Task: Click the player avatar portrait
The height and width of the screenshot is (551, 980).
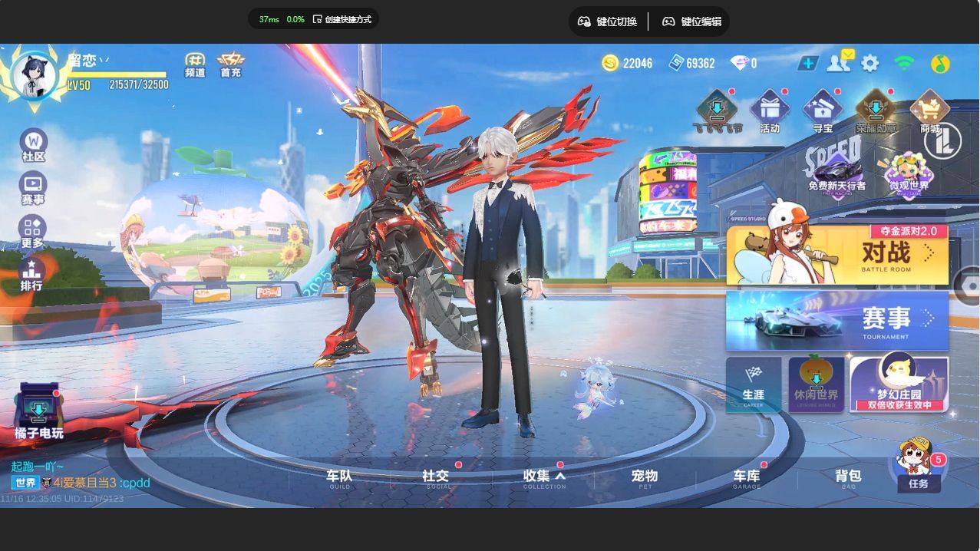Action: [x=34, y=76]
